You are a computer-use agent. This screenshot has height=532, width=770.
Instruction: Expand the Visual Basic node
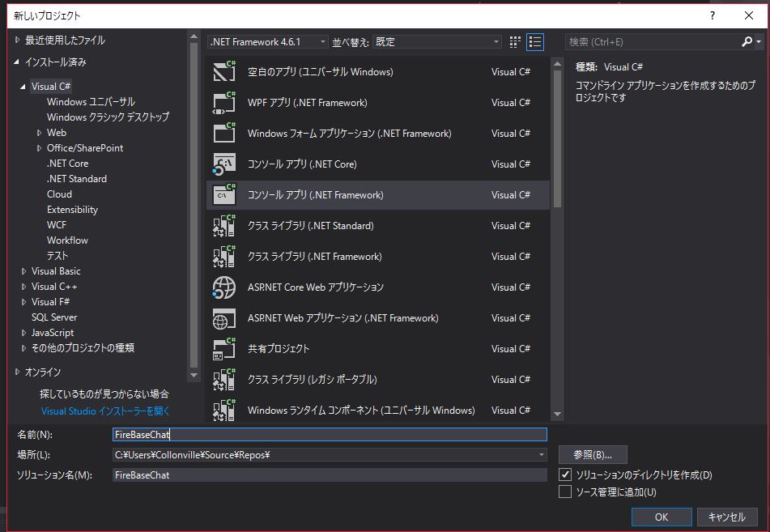[23, 271]
